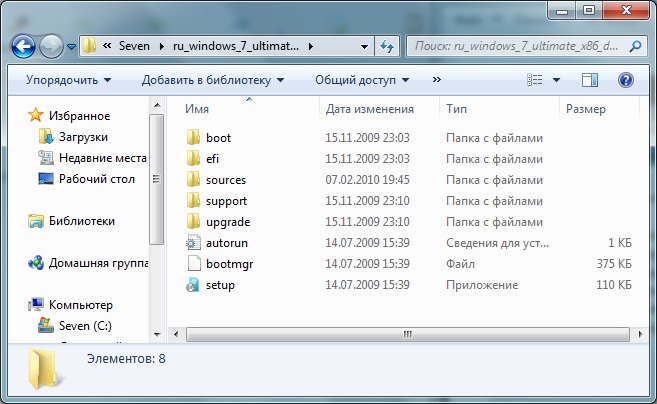
Task: Click the Избранное star icon
Action: [36, 115]
